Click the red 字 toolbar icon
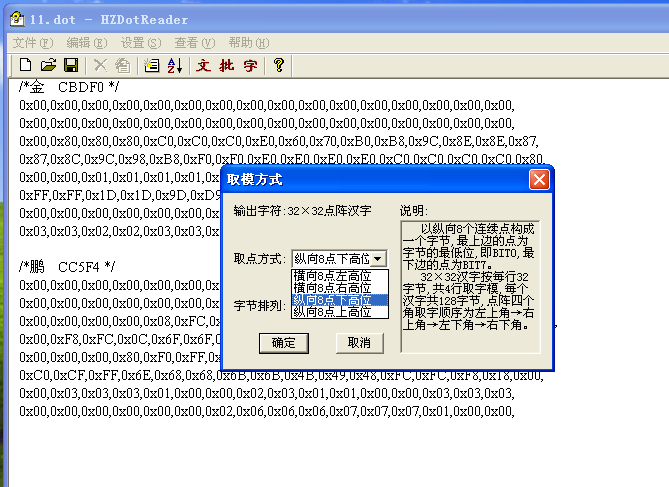Image resolution: width=669 pixels, height=487 pixels. [x=250, y=65]
